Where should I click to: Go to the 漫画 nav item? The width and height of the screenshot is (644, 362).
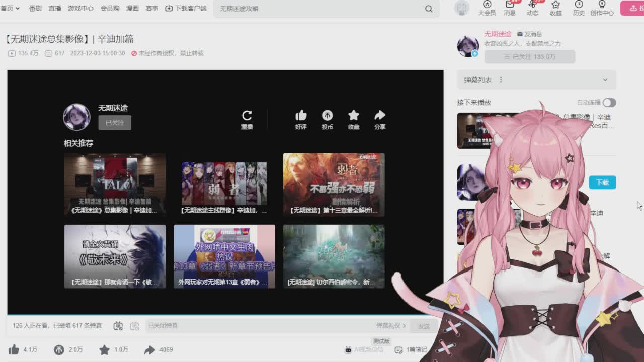(132, 8)
